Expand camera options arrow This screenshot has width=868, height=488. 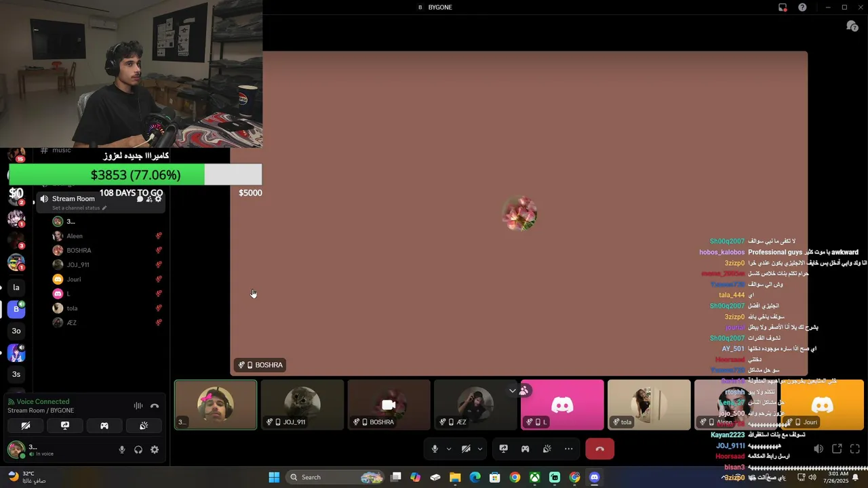coord(480,449)
